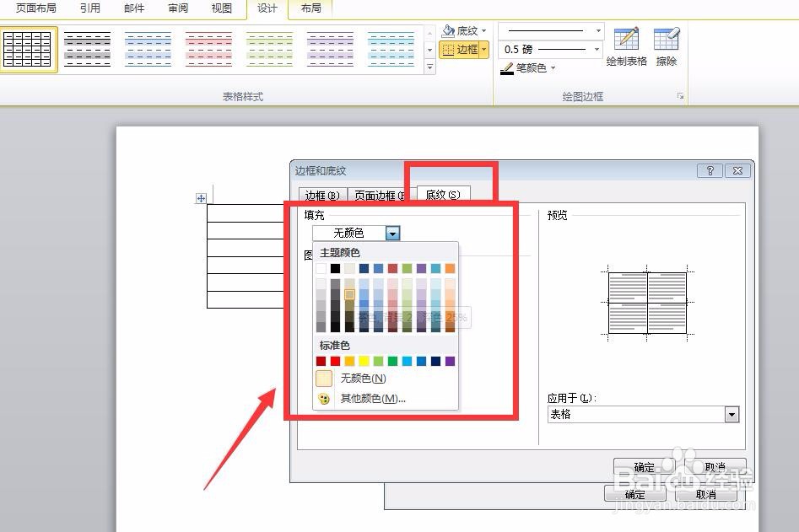This screenshot has width=799, height=532.
Task: Click 确定 in the 边框和底纹 dialog
Action: point(644,467)
